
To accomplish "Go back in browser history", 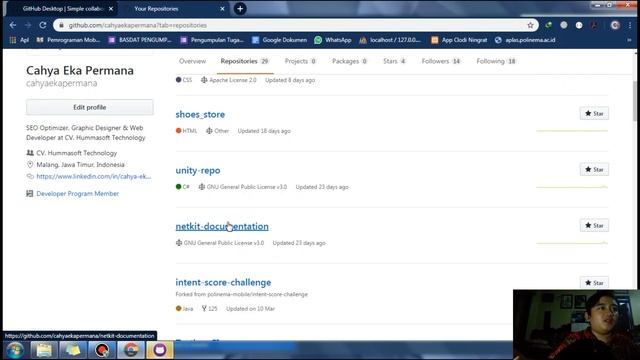I will 13,25.
